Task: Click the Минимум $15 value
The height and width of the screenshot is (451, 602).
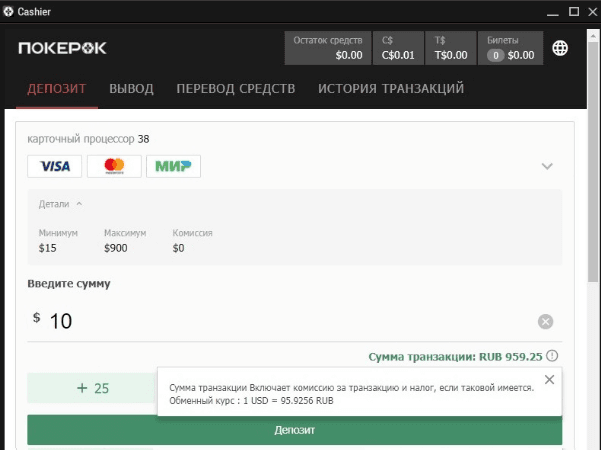Action: pos(48,248)
